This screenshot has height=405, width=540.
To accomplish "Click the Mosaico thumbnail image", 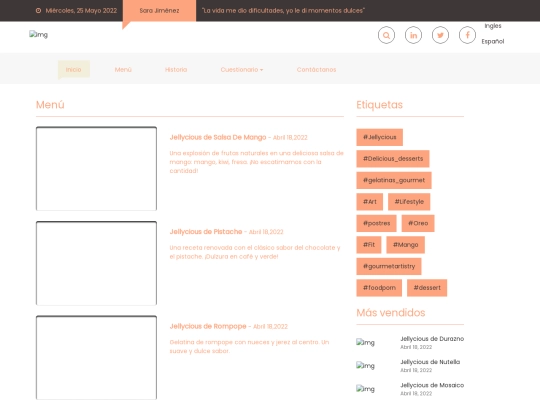I will point(365,389).
